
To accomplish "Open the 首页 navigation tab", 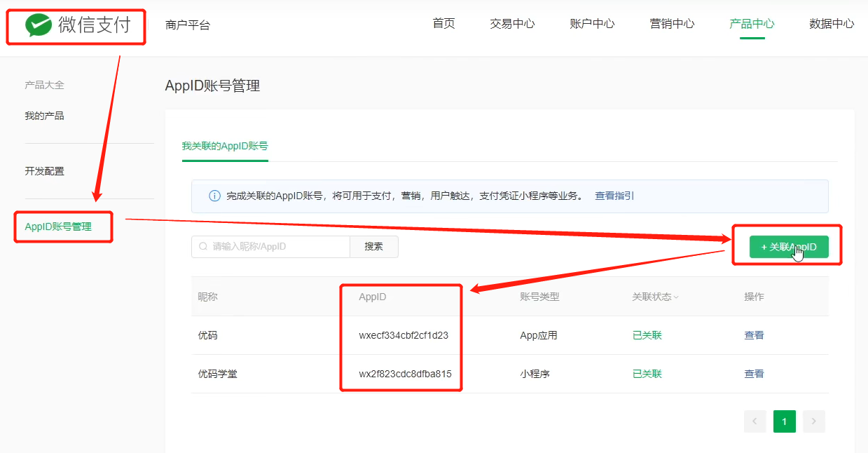I will pos(443,24).
